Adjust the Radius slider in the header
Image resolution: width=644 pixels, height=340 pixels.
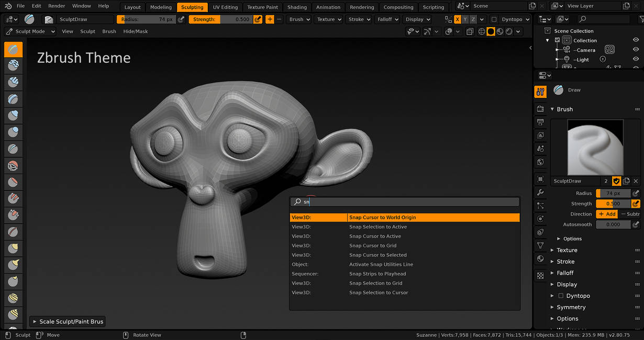(x=147, y=19)
